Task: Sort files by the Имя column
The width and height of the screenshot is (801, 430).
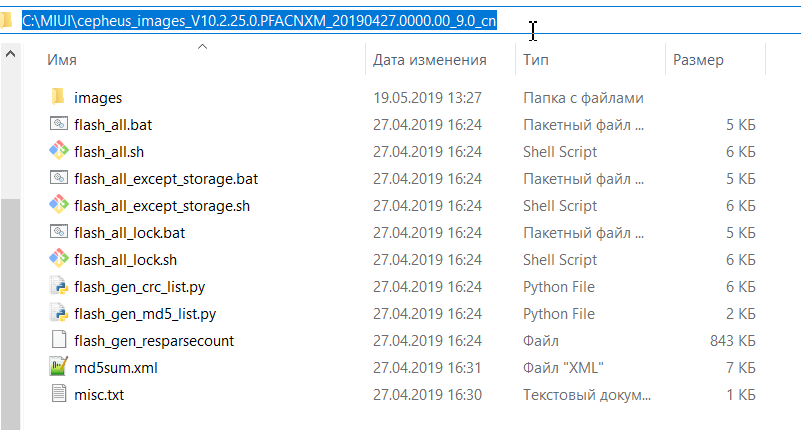Action: (x=62, y=60)
